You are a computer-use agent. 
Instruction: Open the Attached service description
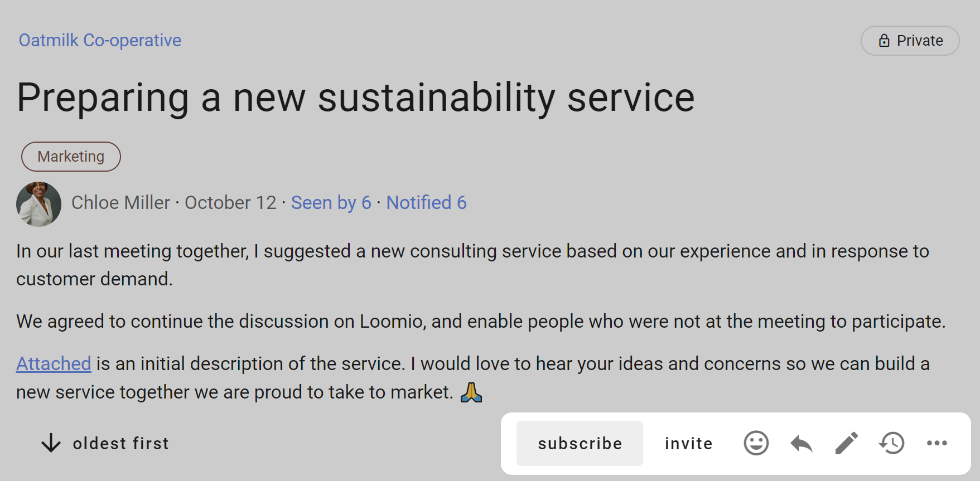53,363
